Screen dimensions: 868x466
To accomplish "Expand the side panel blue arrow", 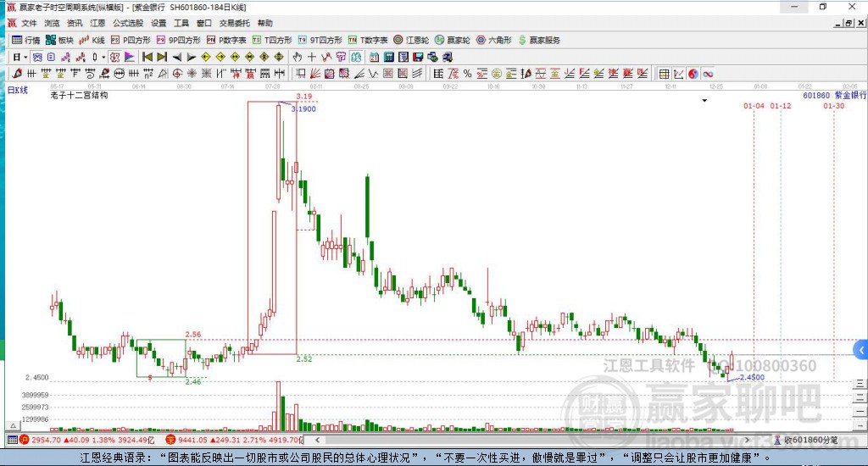I will (x=861, y=350).
